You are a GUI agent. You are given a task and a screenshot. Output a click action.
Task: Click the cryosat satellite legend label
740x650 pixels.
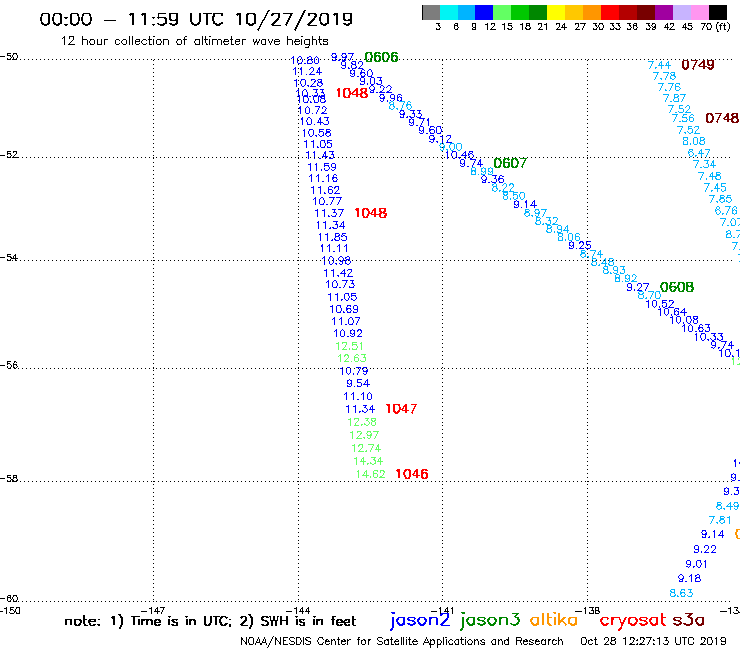tap(633, 620)
